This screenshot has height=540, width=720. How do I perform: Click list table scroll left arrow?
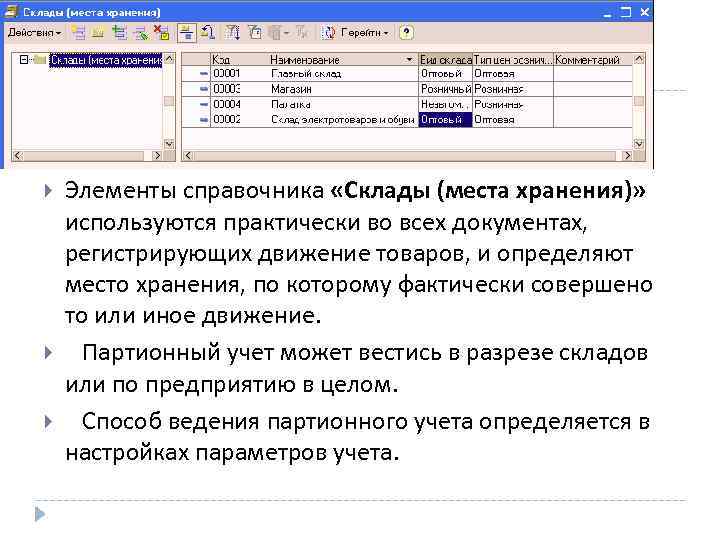187,156
